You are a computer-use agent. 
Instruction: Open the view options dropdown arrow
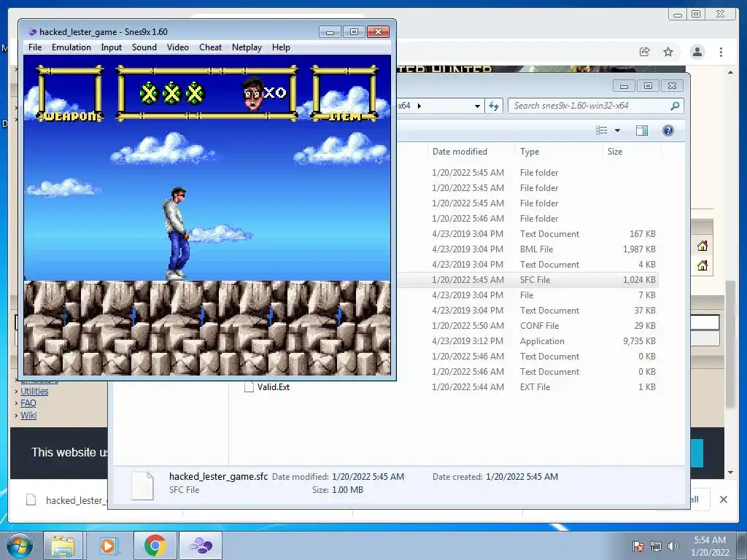617,130
